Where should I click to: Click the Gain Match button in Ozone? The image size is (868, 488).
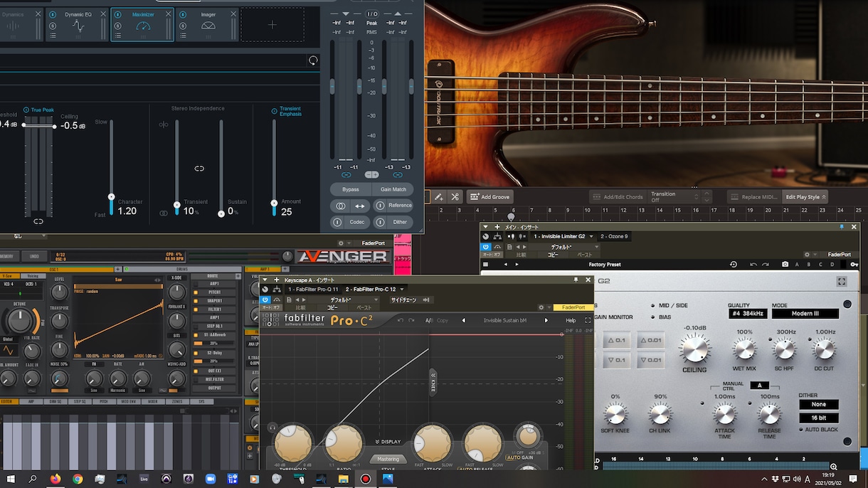pyautogui.click(x=393, y=189)
